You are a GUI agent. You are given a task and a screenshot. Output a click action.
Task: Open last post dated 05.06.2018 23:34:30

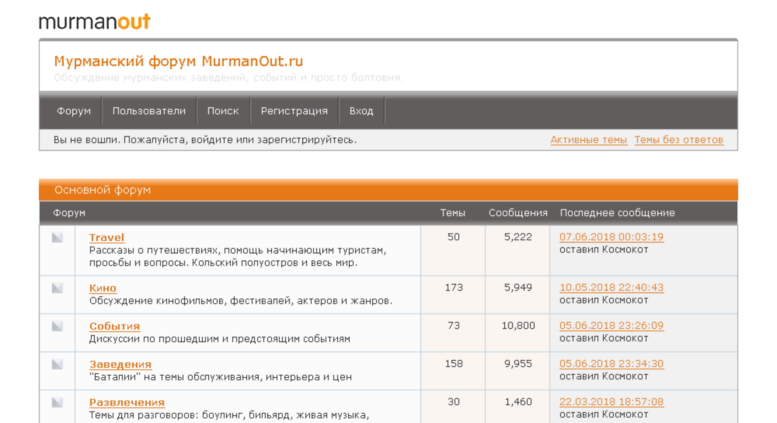coord(611,364)
